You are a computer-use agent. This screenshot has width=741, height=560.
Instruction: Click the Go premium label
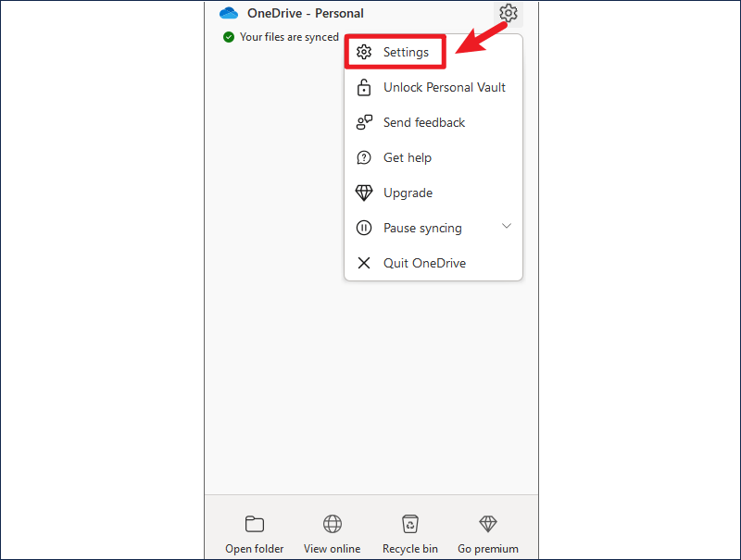[488, 549]
